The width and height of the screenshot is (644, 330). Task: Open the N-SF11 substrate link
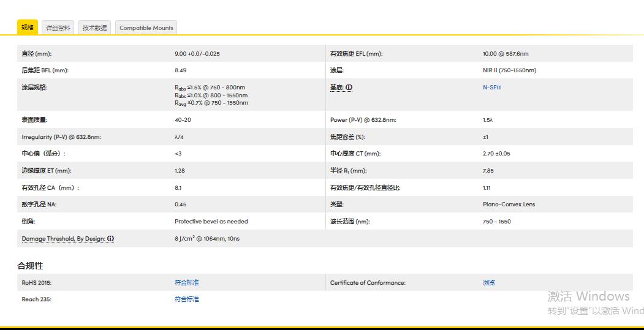click(x=491, y=88)
